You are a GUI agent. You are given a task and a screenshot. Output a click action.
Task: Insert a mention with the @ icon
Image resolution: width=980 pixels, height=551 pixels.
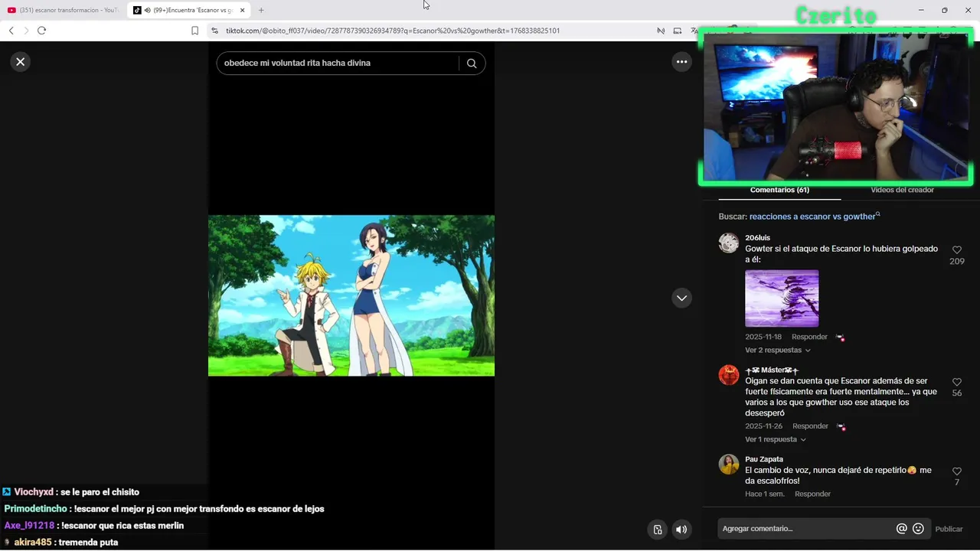tap(901, 529)
